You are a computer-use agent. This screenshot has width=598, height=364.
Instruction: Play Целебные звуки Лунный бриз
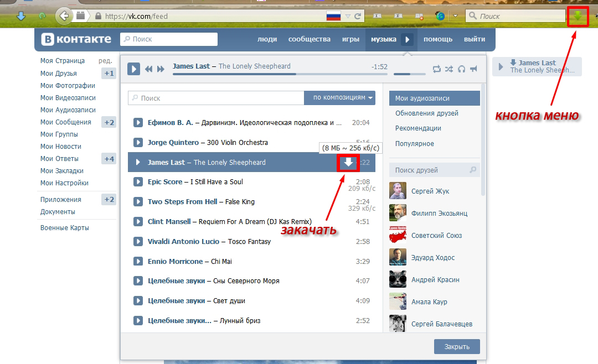pyautogui.click(x=138, y=320)
